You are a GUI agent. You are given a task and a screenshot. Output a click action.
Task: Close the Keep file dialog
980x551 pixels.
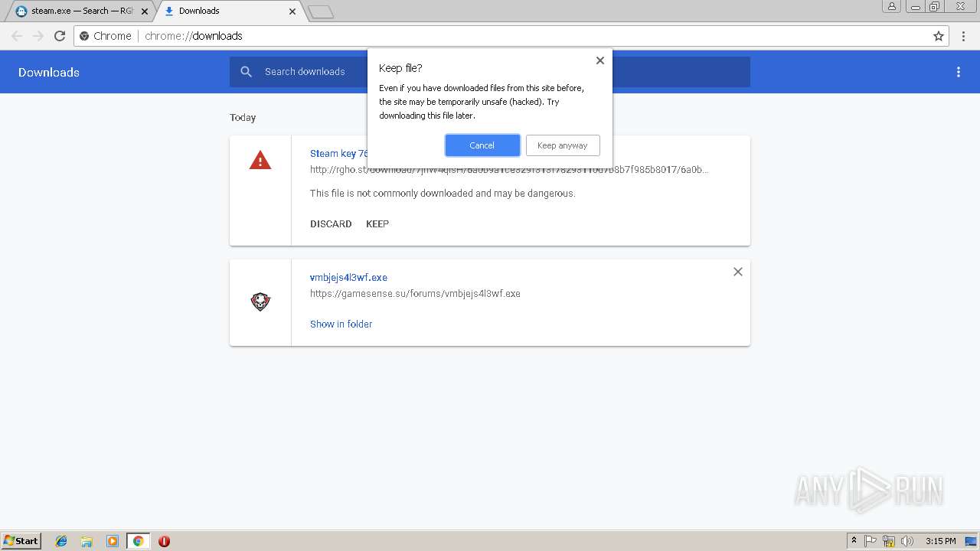pos(600,60)
